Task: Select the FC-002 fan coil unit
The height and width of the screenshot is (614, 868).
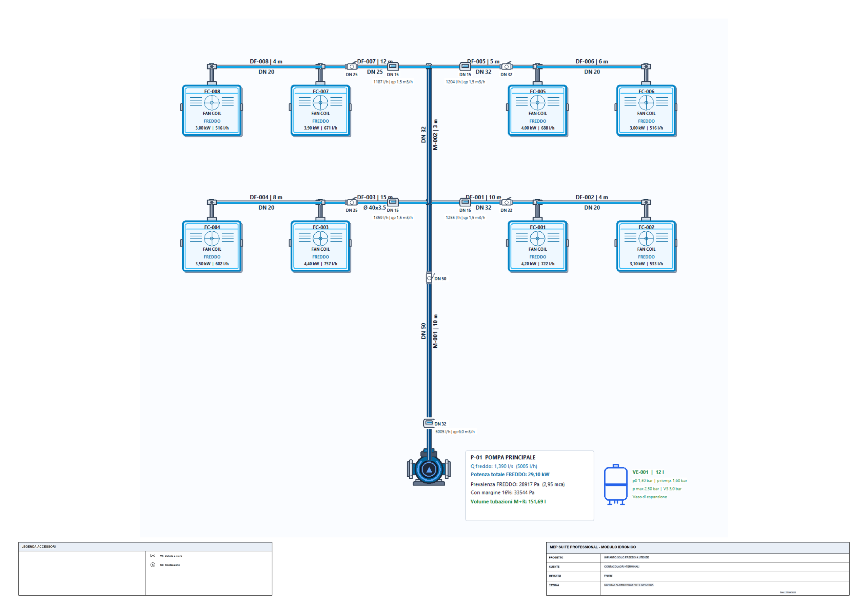Action: click(x=646, y=246)
